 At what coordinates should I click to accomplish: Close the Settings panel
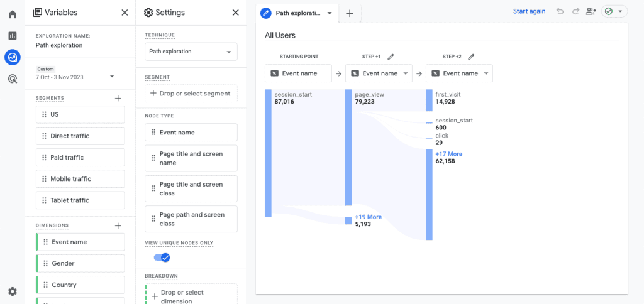point(235,13)
